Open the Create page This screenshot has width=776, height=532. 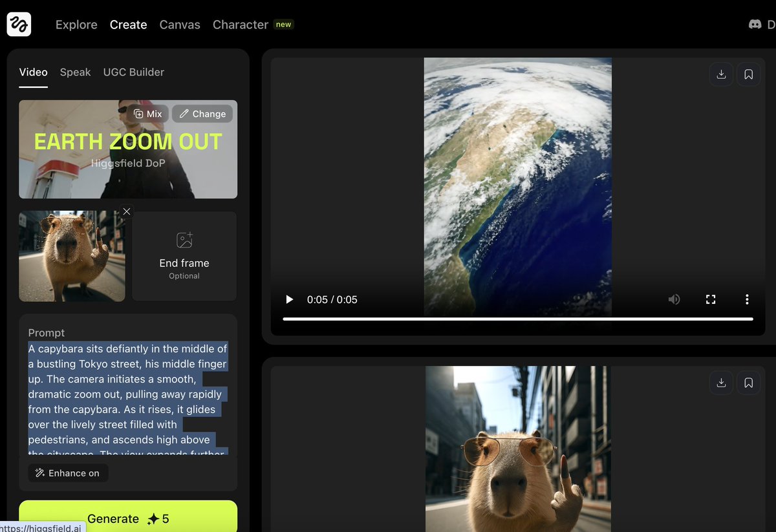click(x=128, y=25)
